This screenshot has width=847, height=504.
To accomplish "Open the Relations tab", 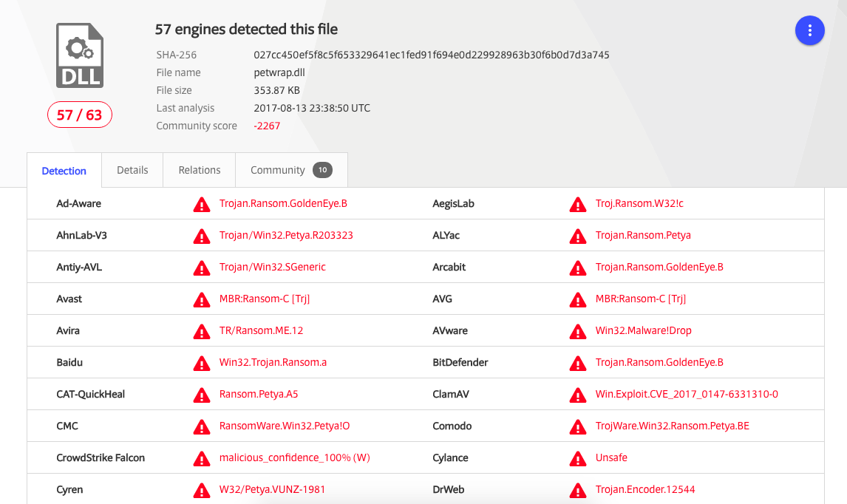I will [200, 170].
